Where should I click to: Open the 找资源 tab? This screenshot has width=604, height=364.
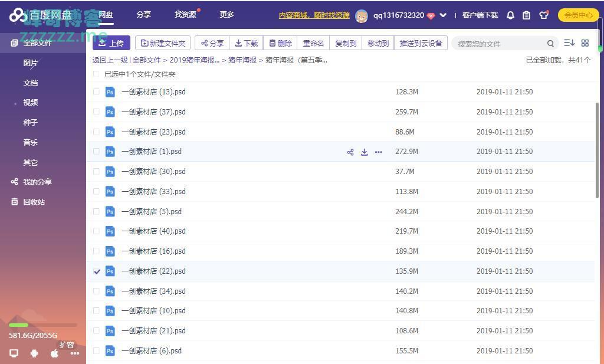185,15
